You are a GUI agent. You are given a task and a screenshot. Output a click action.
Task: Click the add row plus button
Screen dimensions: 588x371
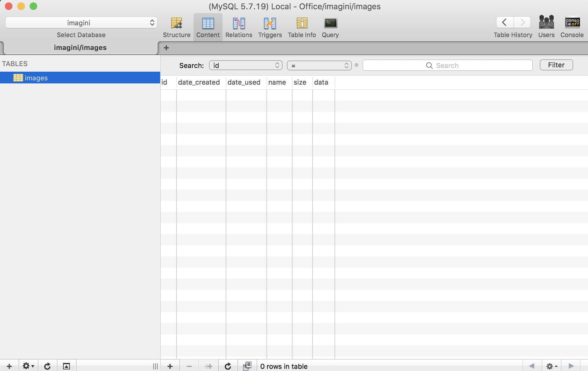tap(170, 366)
